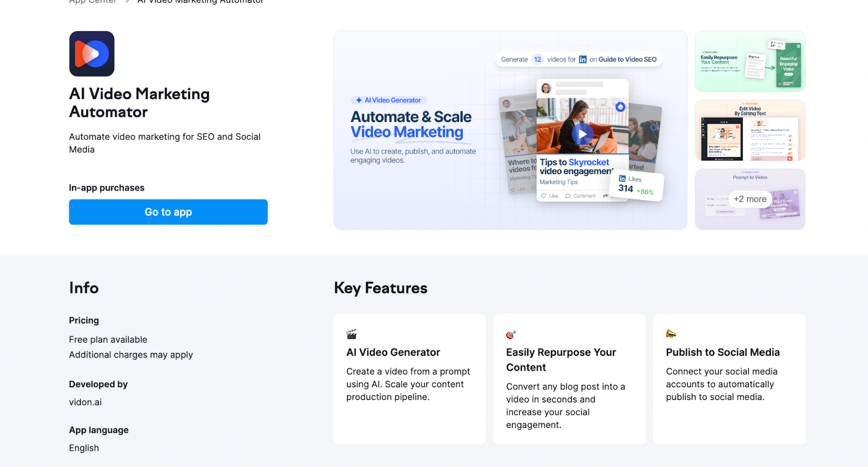Screen dimensions: 868x467
Task: Click the LinkedIn icon in the Generate videos pill
Action: [x=583, y=60]
